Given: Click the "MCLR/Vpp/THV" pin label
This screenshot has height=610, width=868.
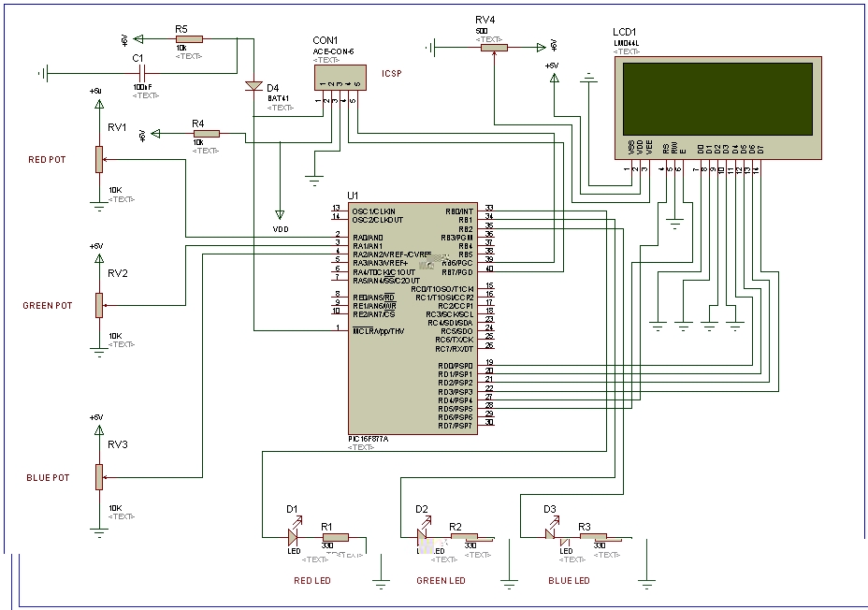Looking at the screenshot, I should (x=379, y=331).
